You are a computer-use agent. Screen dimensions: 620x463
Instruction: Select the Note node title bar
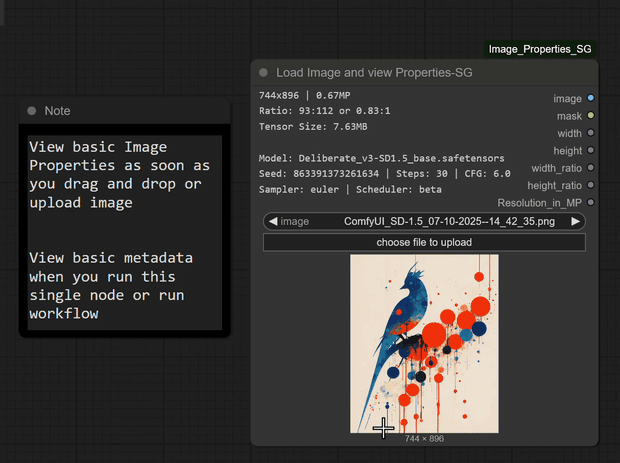tap(130, 111)
